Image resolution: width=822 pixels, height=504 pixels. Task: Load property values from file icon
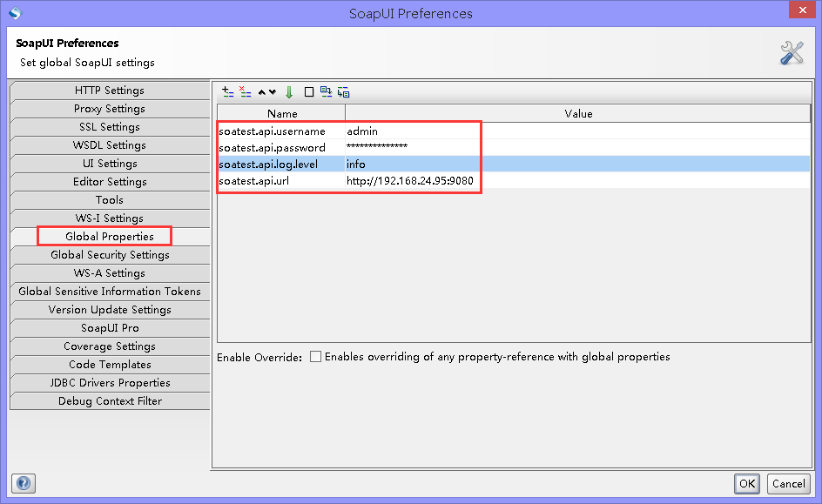tap(326, 92)
